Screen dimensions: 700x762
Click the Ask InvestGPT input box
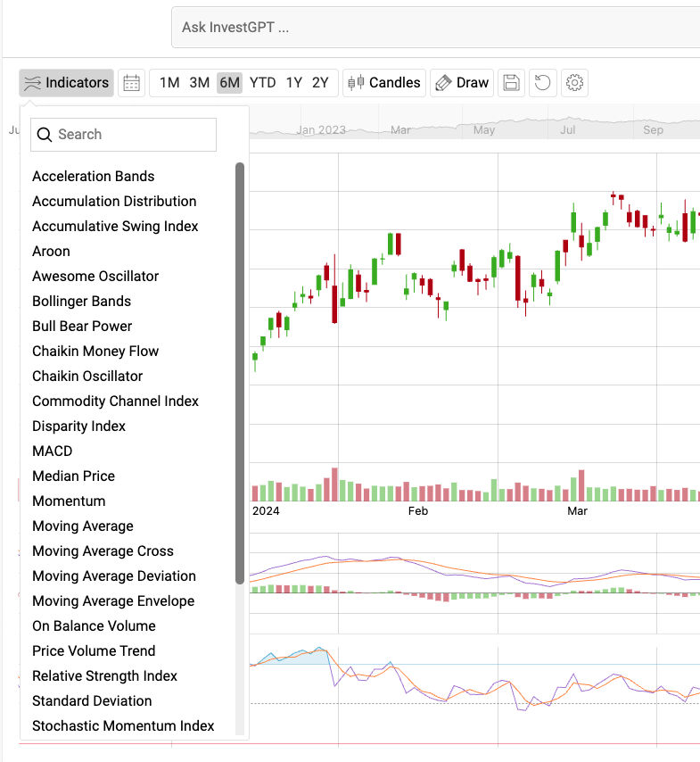point(437,28)
